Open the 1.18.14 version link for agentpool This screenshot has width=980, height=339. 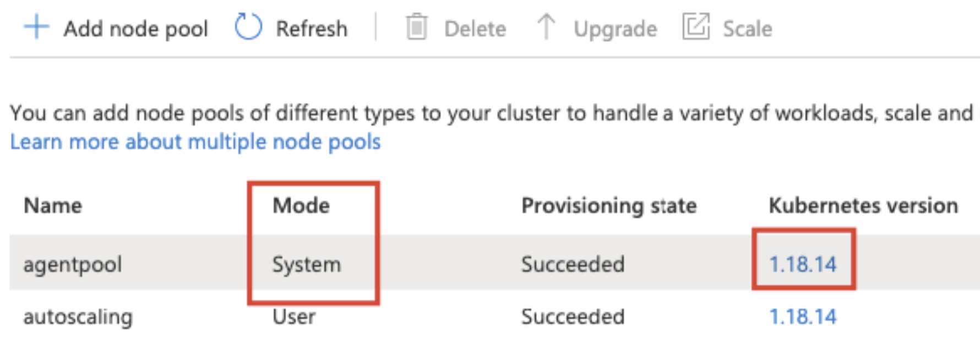803,265
